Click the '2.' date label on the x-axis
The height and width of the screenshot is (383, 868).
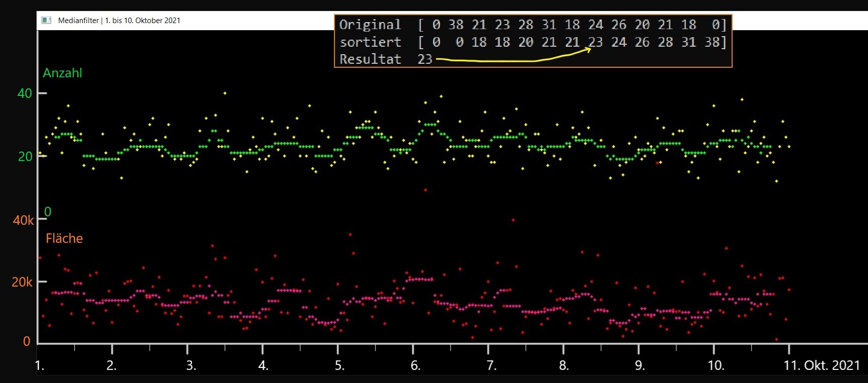pyautogui.click(x=111, y=365)
